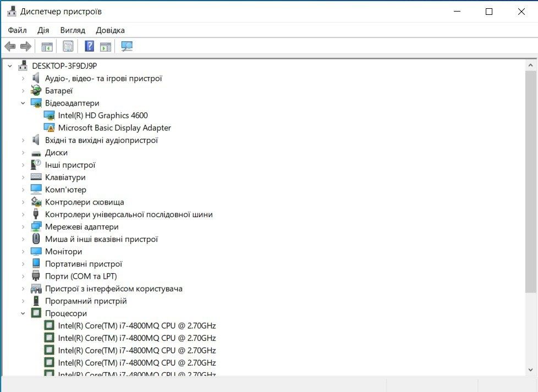538x392 pixels.
Task: Collapse the Процесори category
Action: click(23, 313)
